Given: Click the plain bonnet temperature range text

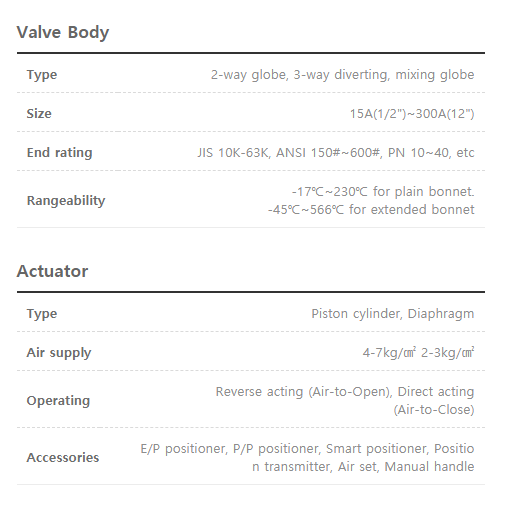Looking at the screenshot, I should tap(383, 192).
